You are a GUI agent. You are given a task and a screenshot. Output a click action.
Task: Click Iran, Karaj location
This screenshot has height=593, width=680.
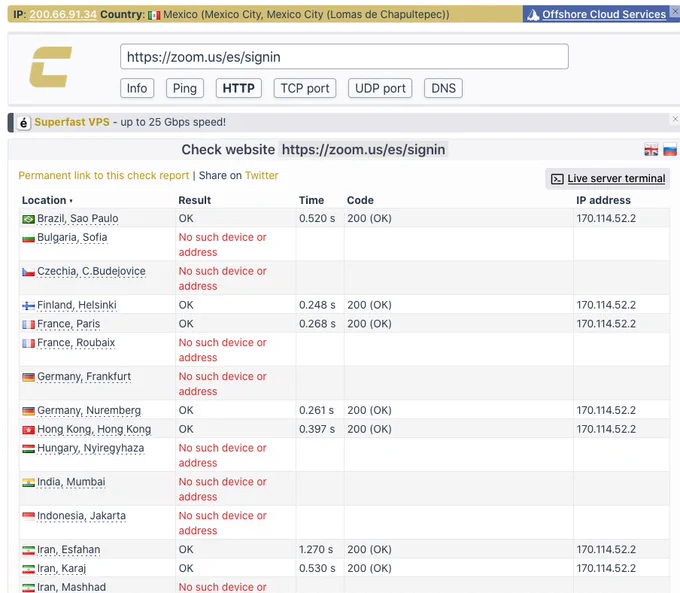coord(62,569)
